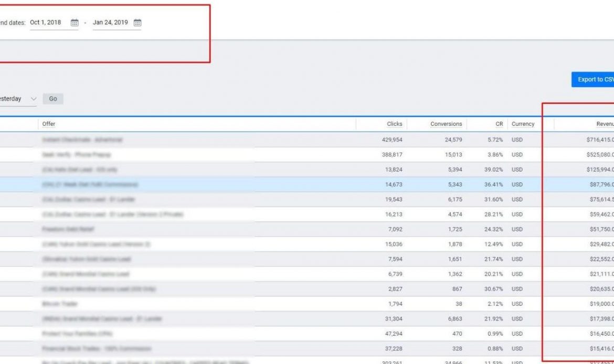Screen dimensions: 614x364
Task: Click the conversion rate 21.74%
Action: [x=494, y=259]
